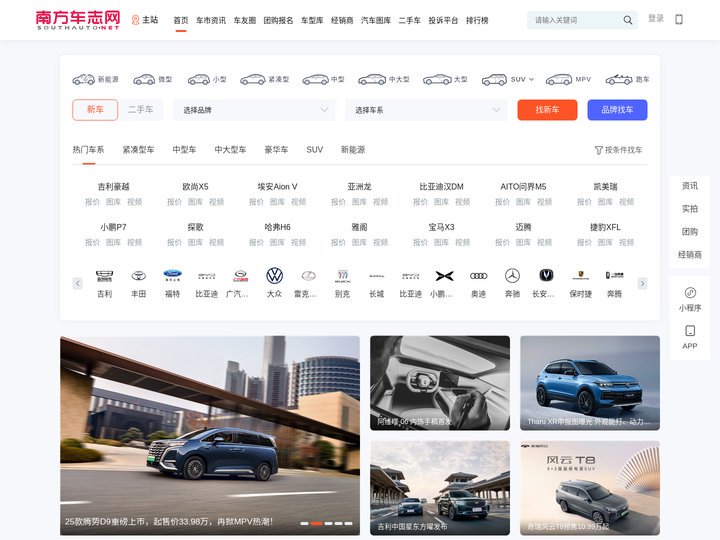This screenshot has height=540, width=720.
Task: Open 图库 under 哈弗H6
Action: point(277,242)
